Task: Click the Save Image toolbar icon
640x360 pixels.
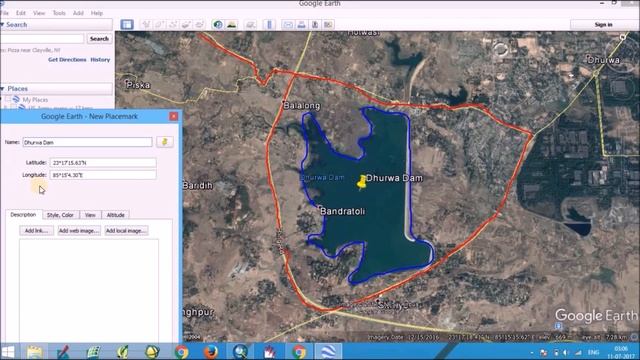Action: click(315, 24)
